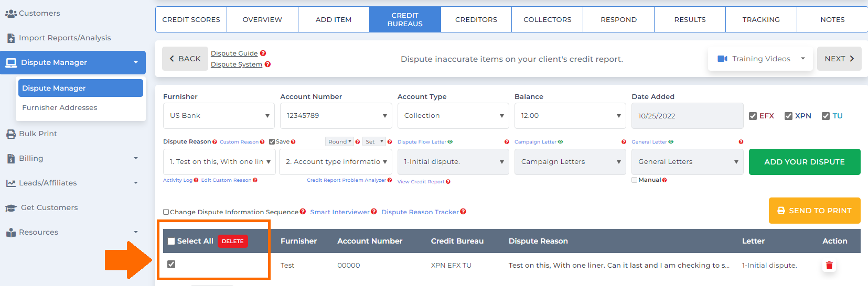Click the Customers people icon in sidebar
The height and width of the screenshot is (286, 868).
click(10, 13)
